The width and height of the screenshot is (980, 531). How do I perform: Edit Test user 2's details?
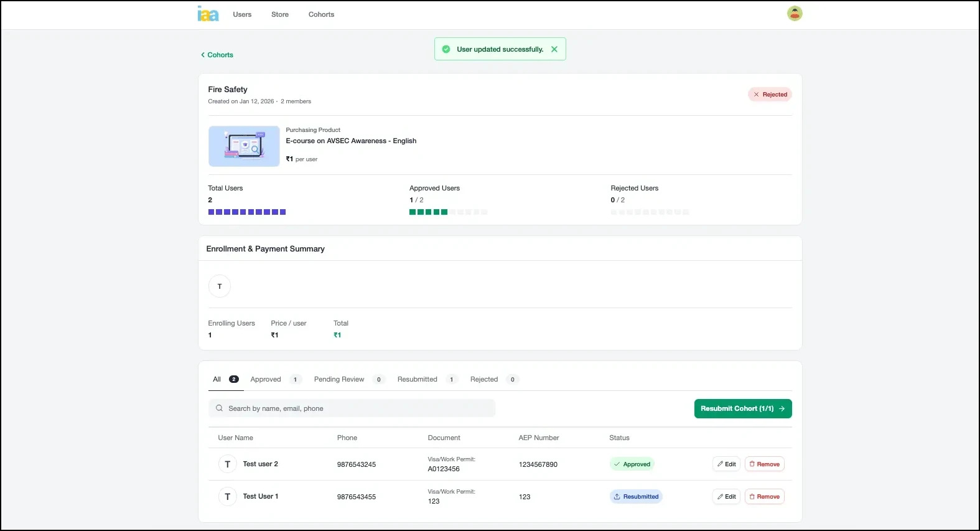tap(726, 464)
